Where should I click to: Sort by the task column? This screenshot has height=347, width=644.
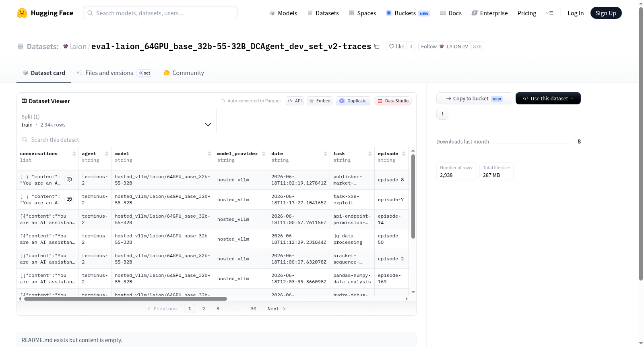[370, 154]
